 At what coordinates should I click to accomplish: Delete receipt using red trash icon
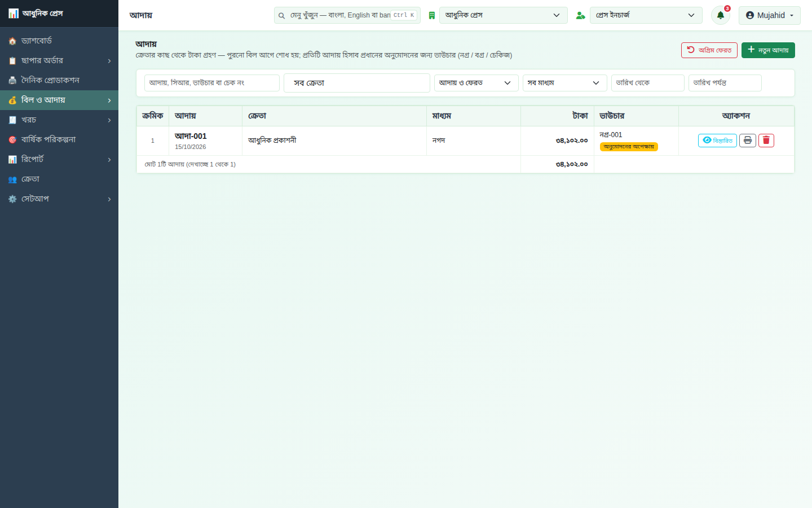pos(766,141)
